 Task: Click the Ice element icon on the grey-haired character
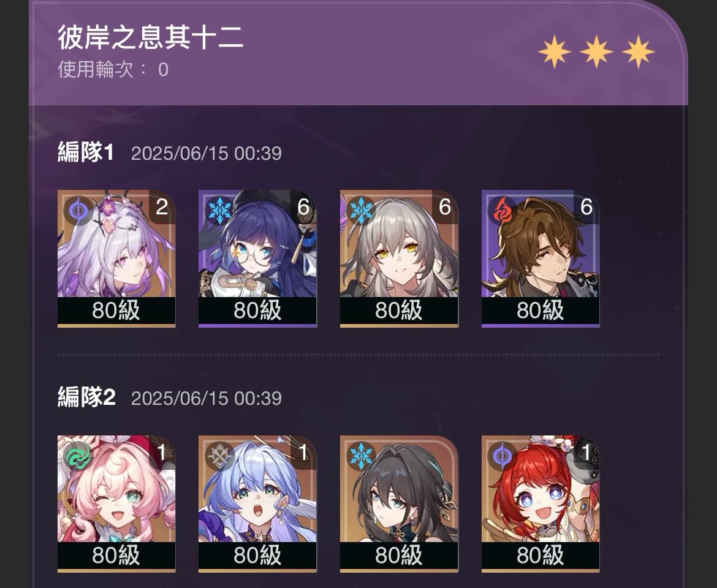361,211
